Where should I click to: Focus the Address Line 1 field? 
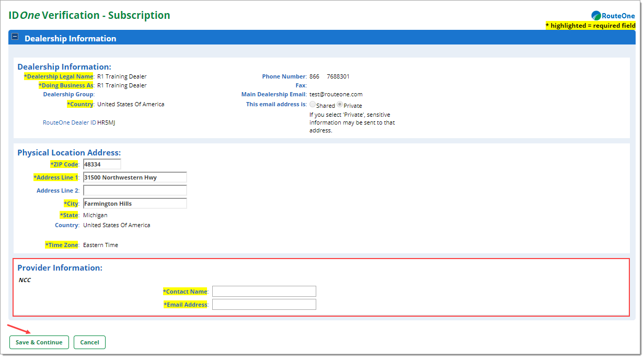coord(135,177)
